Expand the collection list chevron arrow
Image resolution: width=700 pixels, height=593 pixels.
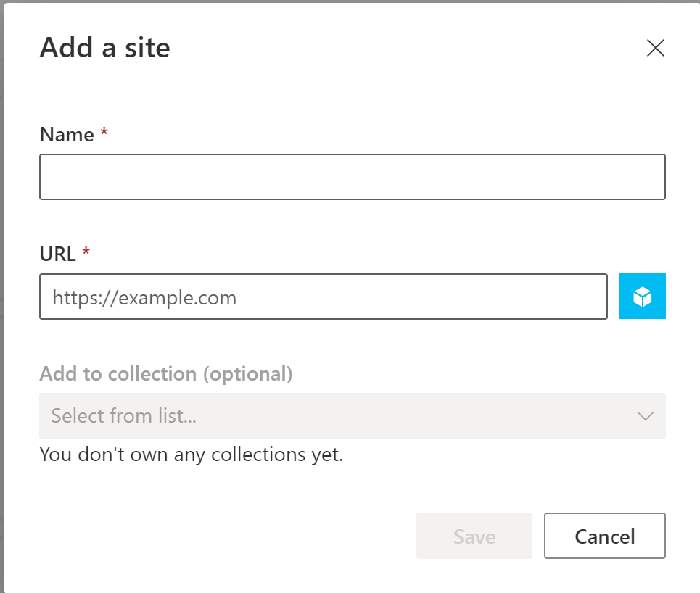[x=645, y=416]
